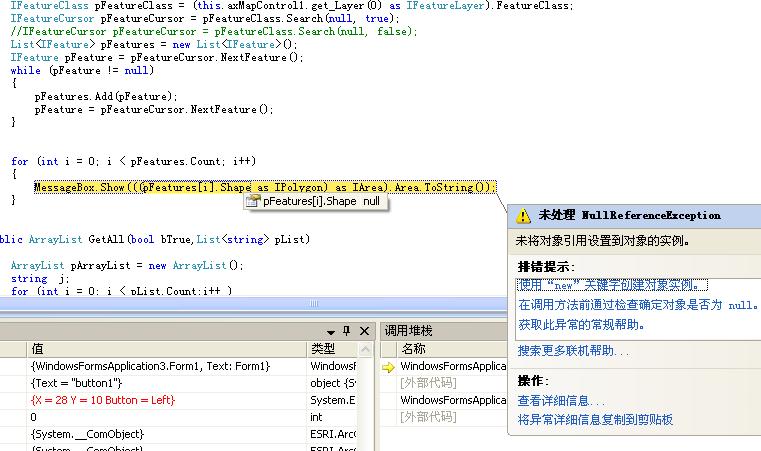Image resolution: width=761 pixels, height=451 pixels.
Task: Click View Detail link in exception popup
Action: coord(558,400)
